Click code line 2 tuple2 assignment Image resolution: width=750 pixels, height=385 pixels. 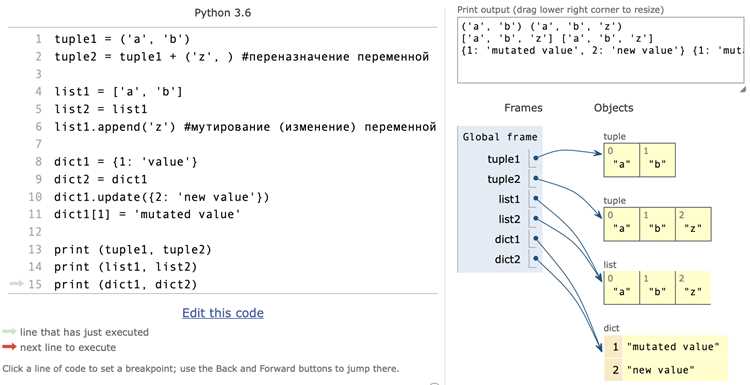click(x=242, y=57)
